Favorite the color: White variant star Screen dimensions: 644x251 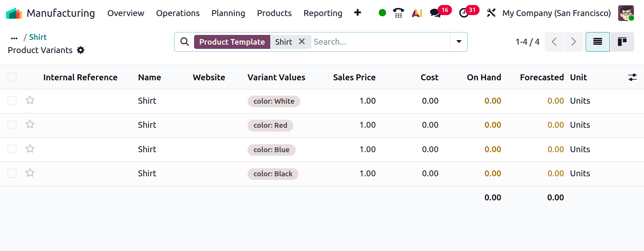coord(30,101)
